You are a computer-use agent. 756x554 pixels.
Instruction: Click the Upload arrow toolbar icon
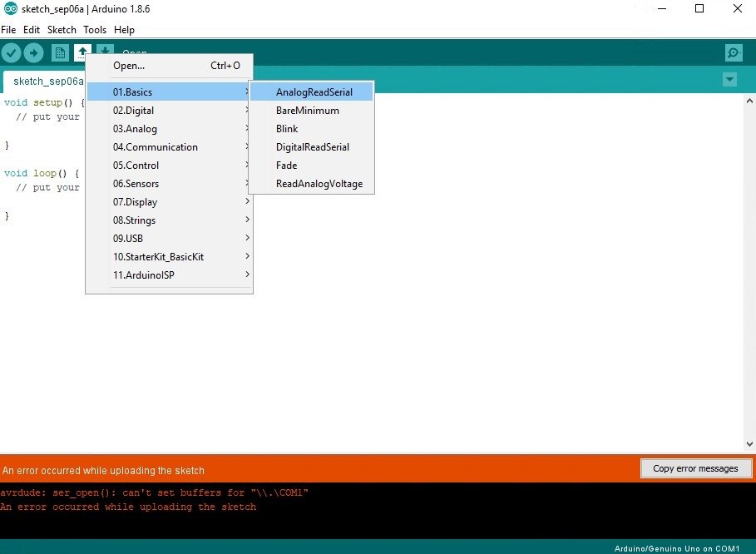click(x=33, y=52)
